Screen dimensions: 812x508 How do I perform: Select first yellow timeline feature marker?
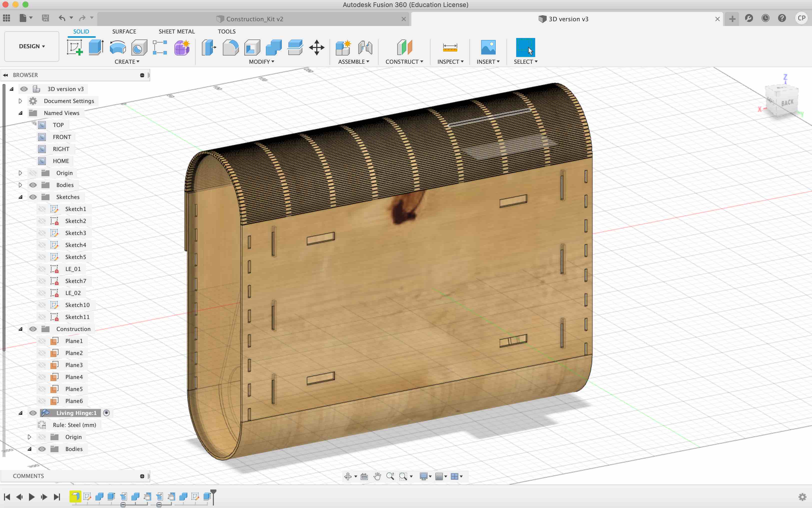(x=75, y=496)
